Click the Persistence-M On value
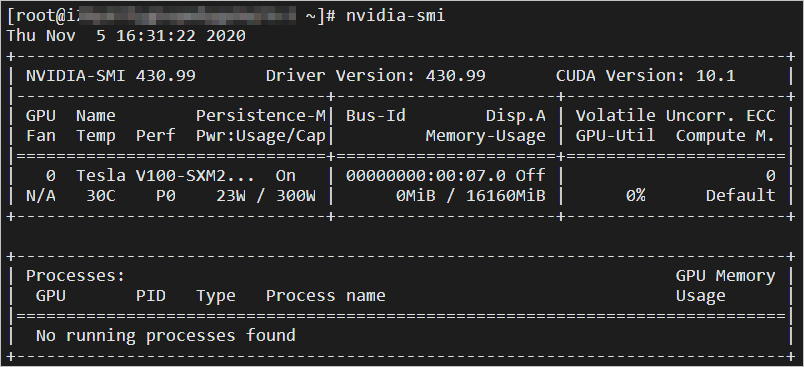Screen dimensions: 804x367 click(x=286, y=176)
